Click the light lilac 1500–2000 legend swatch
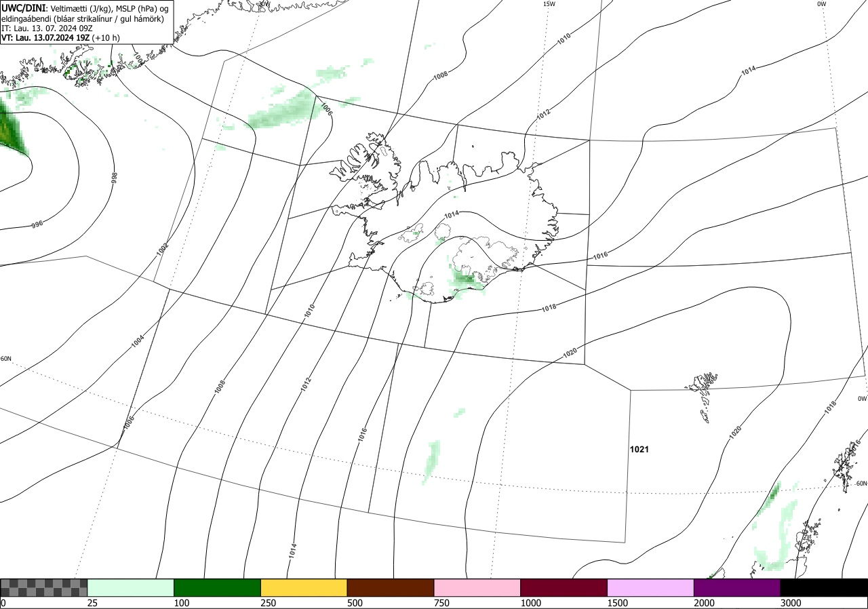This screenshot has height=609, width=868. coord(651,587)
